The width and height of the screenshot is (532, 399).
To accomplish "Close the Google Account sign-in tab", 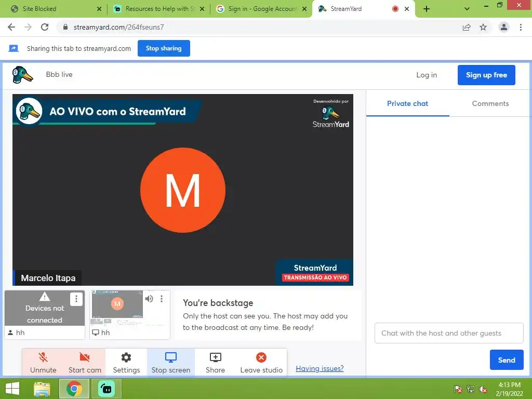I will click(x=304, y=9).
